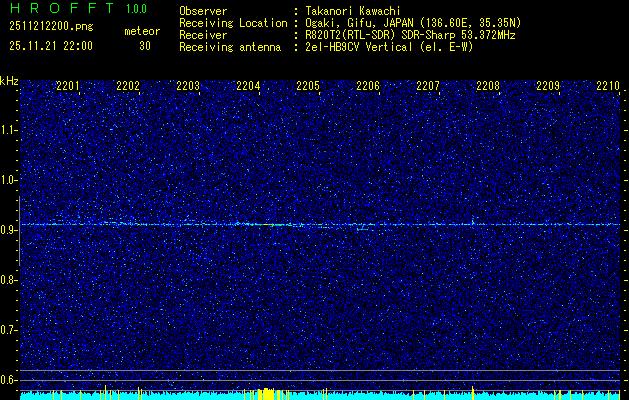Click the Observer field label
629x400 pixels.
(203, 11)
